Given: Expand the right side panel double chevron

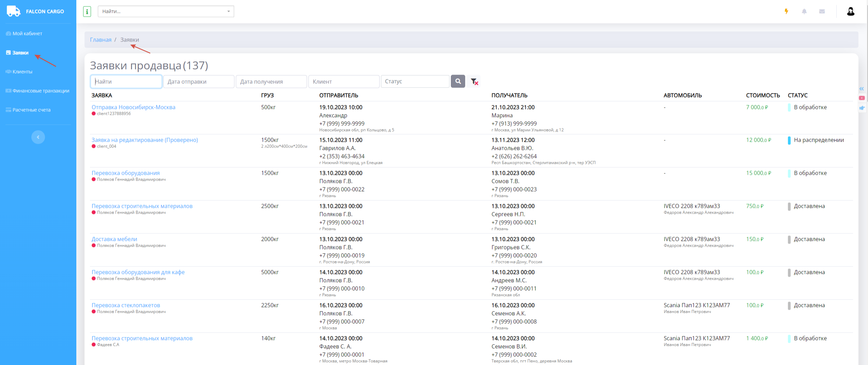Looking at the screenshot, I should click(x=862, y=89).
